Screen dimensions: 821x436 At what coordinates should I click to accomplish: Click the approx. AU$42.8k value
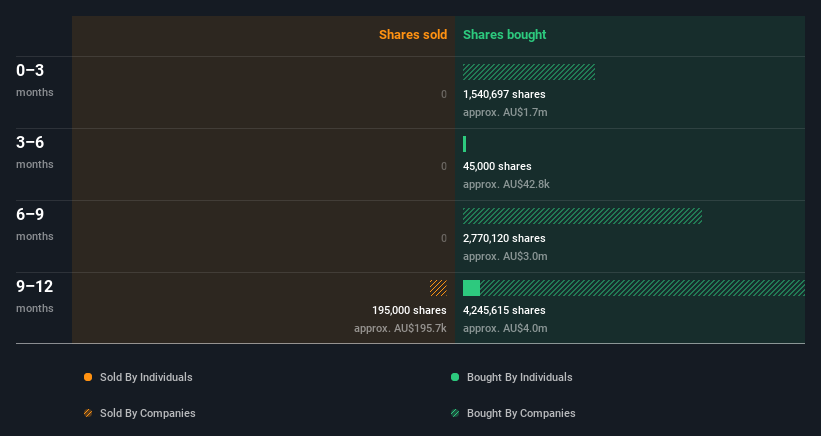506,184
